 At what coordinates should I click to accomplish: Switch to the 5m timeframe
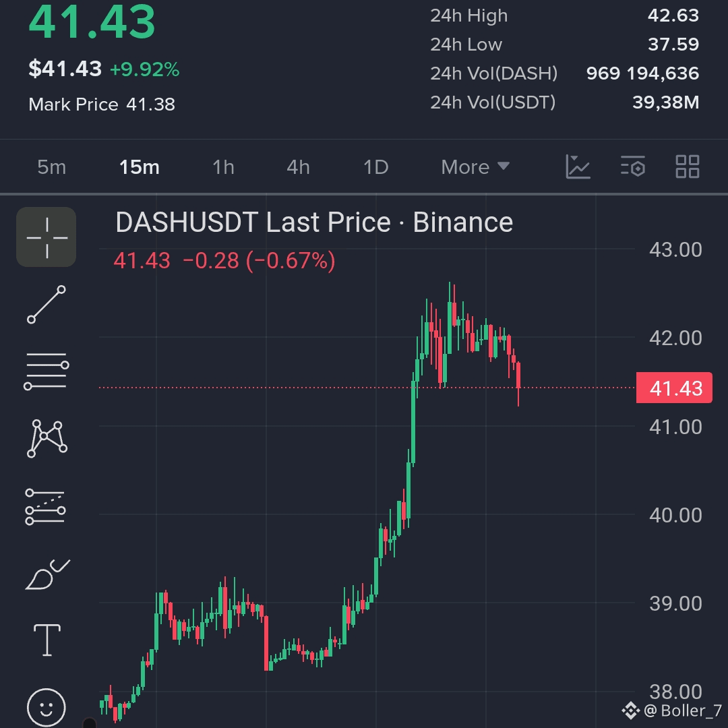click(51, 167)
